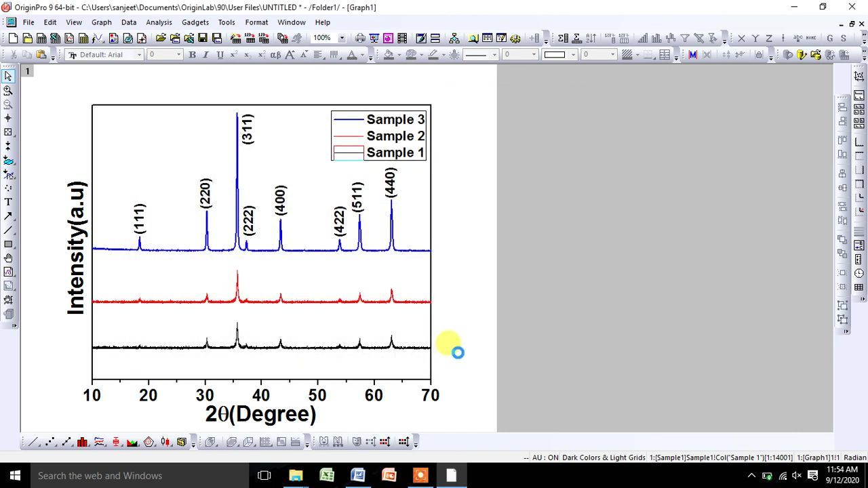Open the font size dropdown
868x488 pixels.
[x=165, y=55]
